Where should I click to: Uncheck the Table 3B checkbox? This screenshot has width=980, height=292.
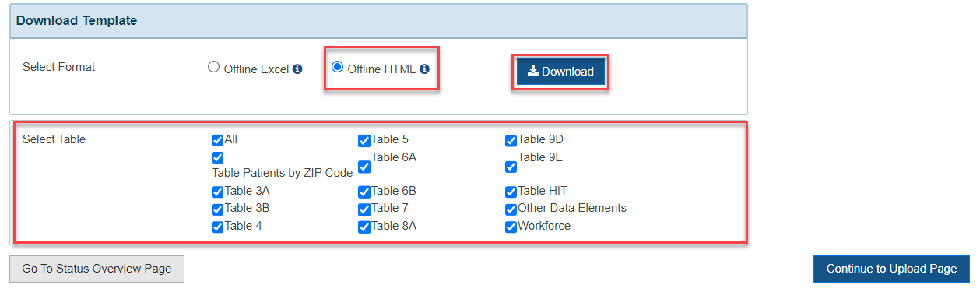[x=217, y=209]
